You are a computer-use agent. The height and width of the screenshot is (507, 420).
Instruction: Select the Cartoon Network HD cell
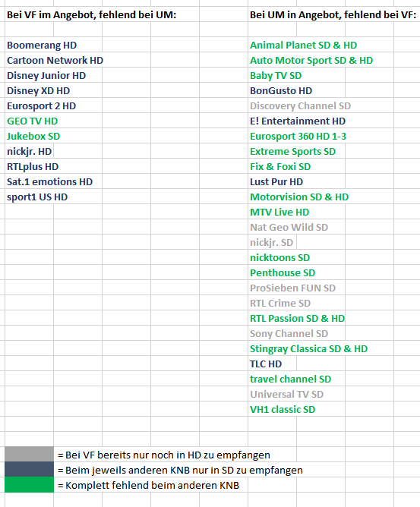[55, 61]
